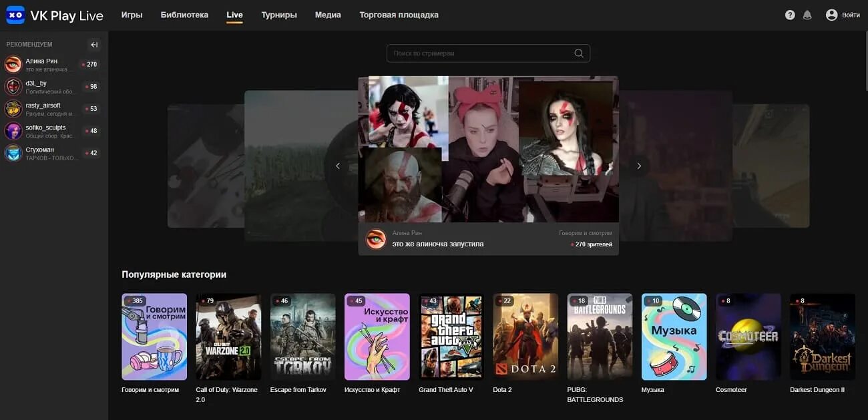Image resolution: width=868 pixels, height=420 pixels.
Task: Open Call of Duty Warzone 2.0 cover
Action: point(228,337)
